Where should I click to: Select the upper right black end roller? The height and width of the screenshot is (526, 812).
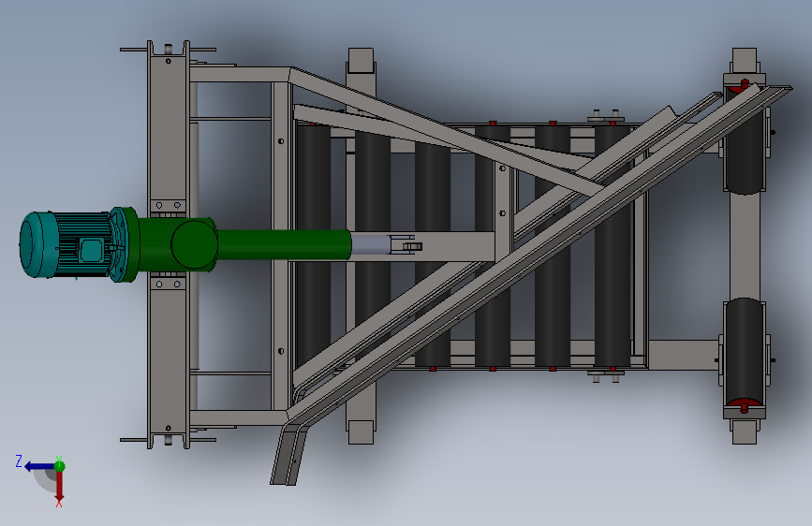745,139
